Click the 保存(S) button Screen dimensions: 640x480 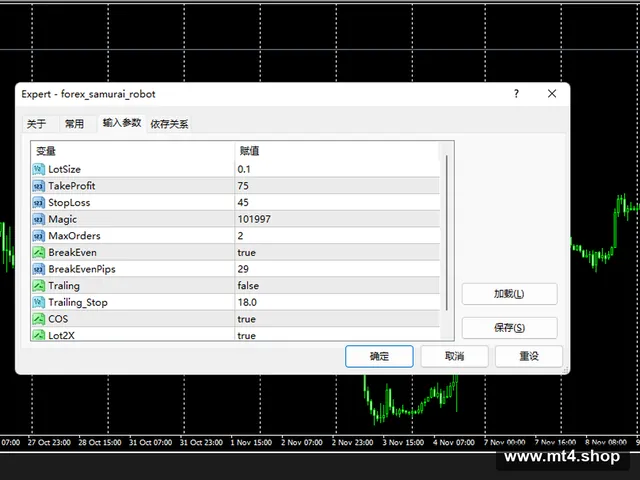coord(509,328)
